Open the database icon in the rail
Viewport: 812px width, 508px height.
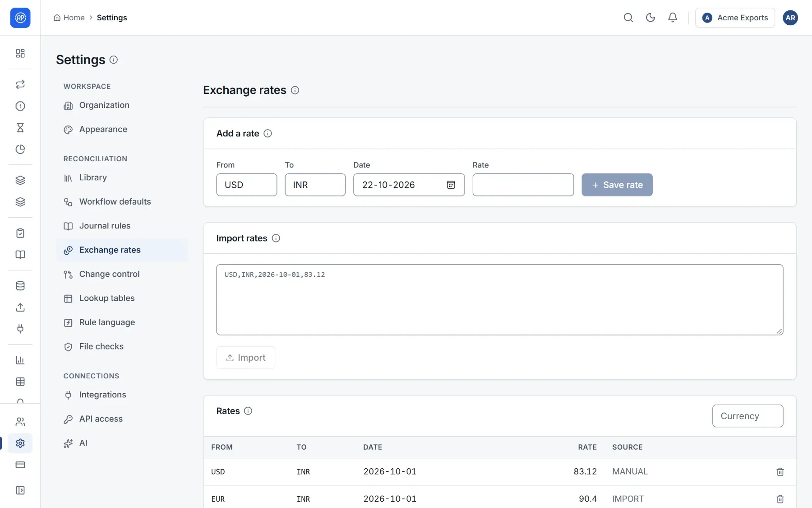pyautogui.click(x=20, y=286)
